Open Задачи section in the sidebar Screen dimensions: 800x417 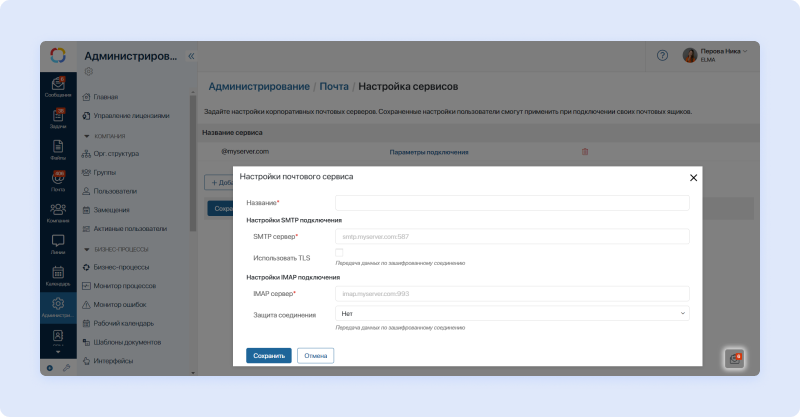(x=58, y=118)
